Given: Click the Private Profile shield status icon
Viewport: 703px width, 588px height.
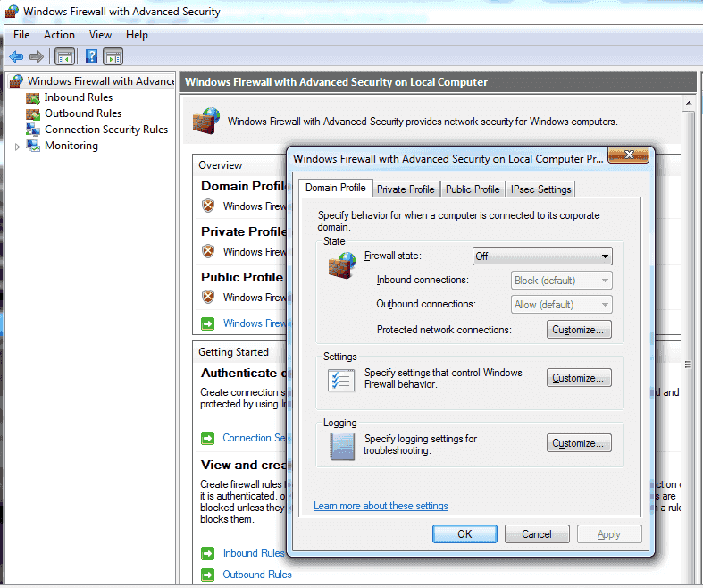Looking at the screenshot, I should coord(208,251).
